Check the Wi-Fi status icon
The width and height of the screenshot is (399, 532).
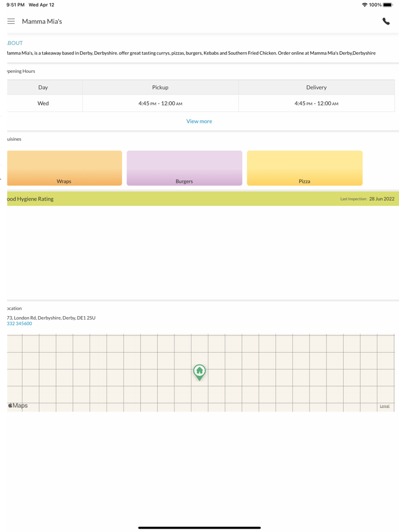tap(365, 5)
